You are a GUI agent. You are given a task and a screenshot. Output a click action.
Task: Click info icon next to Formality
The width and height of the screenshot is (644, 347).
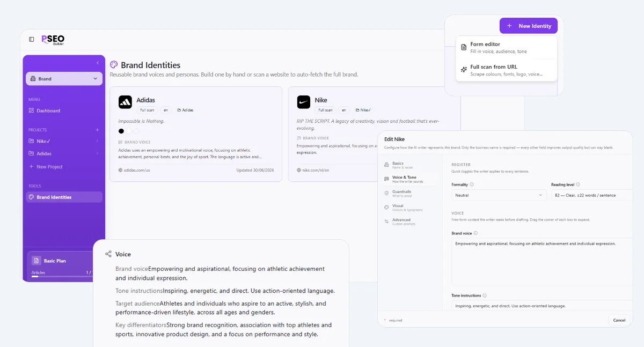click(x=472, y=184)
